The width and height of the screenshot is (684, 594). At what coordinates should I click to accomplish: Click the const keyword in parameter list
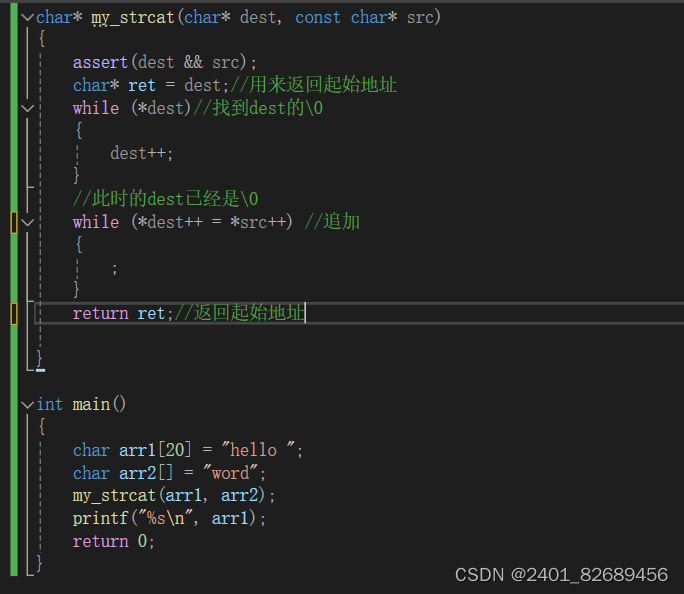pyautogui.click(x=318, y=18)
